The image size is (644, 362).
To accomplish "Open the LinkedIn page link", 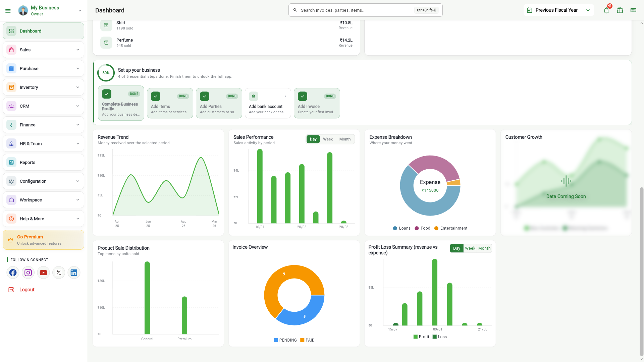I will point(74,273).
